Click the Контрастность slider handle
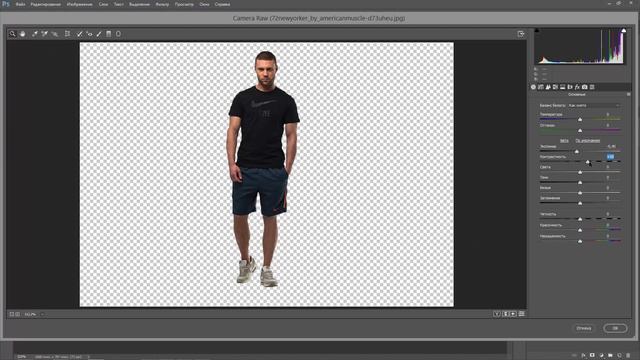 [588, 162]
